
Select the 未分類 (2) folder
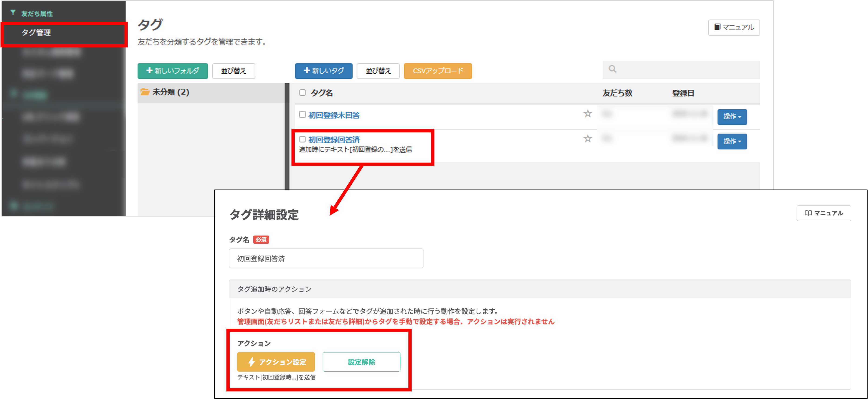point(171,92)
